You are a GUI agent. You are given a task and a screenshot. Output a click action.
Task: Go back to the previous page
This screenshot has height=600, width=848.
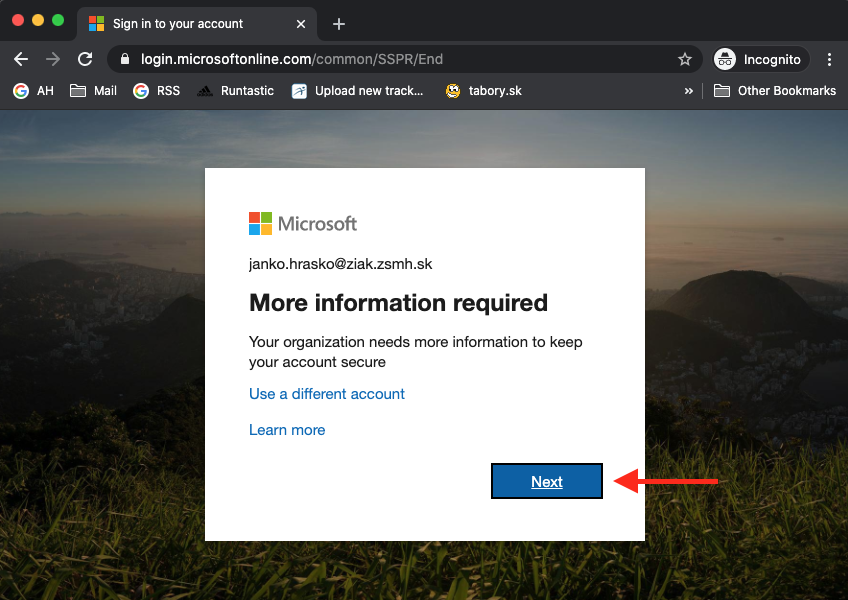pos(21,59)
